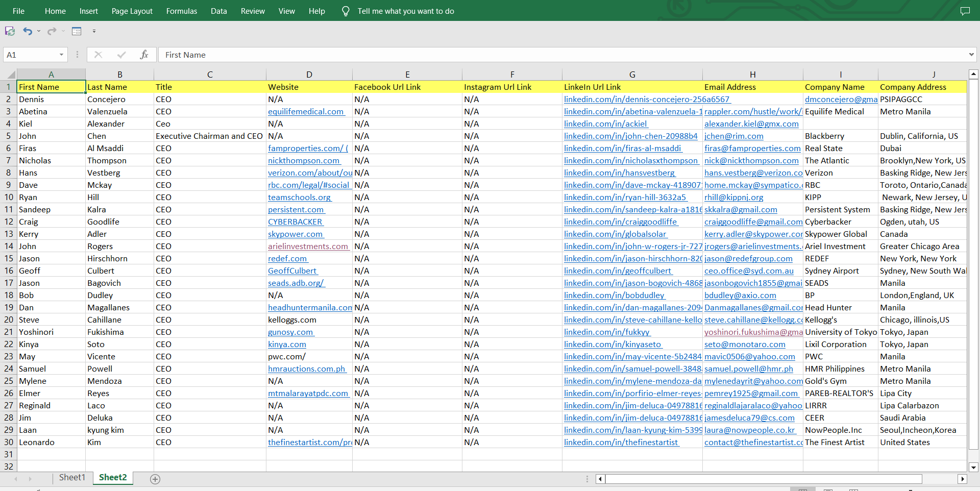This screenshot has height=491, width=980.
Task: Click the sheet tab scroll right arrow
Action: tap(30, 479)
